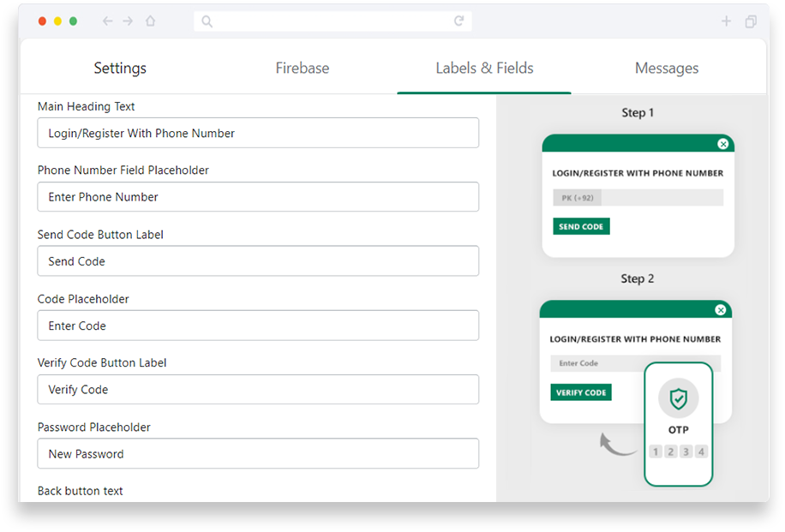
Task: Go to browser home icon
Action: [150, 21]
